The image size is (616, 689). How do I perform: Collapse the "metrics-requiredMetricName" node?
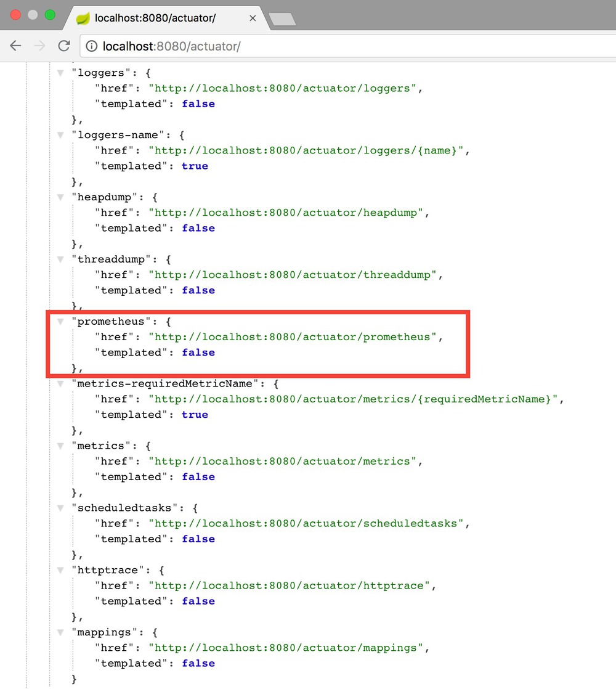tap(60, 383)
